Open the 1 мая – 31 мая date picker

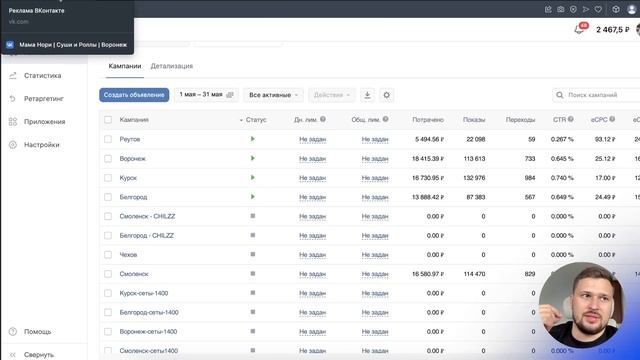pyautogui.click(x=206, y=95)
